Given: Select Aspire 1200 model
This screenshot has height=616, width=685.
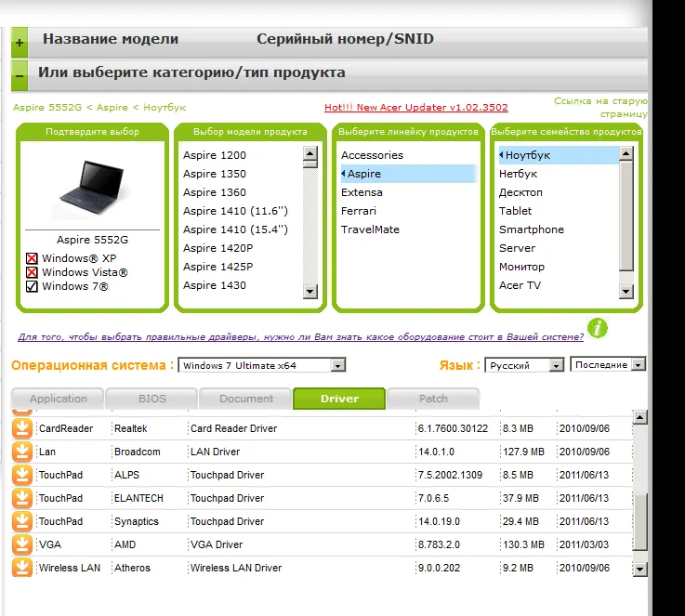Looking at the screenshot, I should [215, 155].
